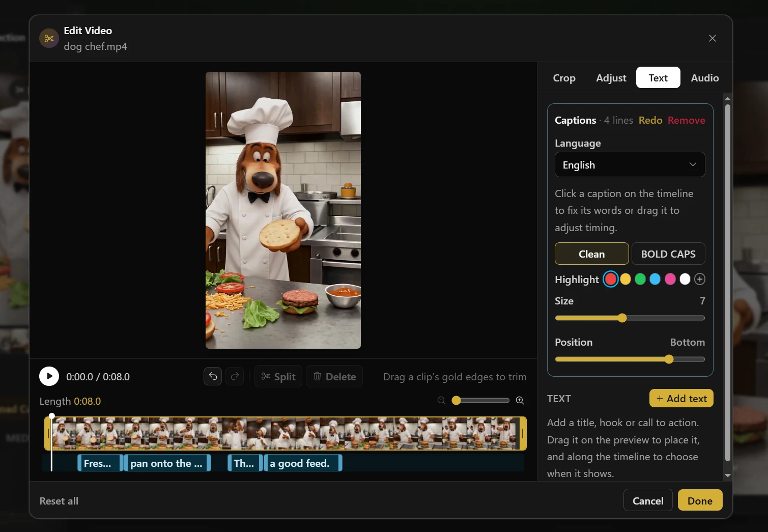Open the English language dropdown
The width and height of the screenshot is (768, 532).
click(630, 164)
